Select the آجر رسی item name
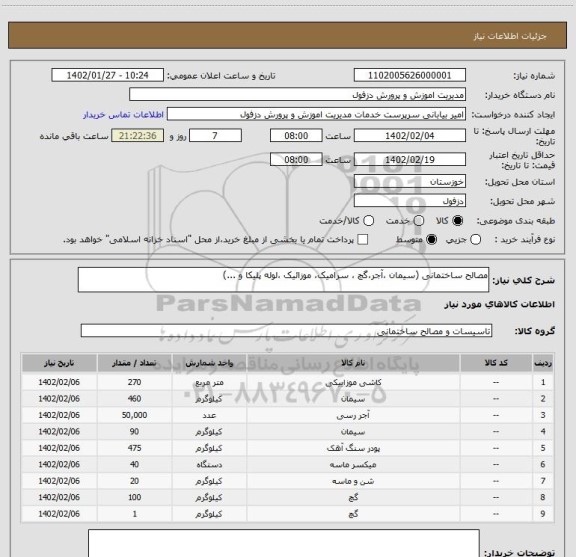Viewport: 576px width, 557px height. pos(353,415)
